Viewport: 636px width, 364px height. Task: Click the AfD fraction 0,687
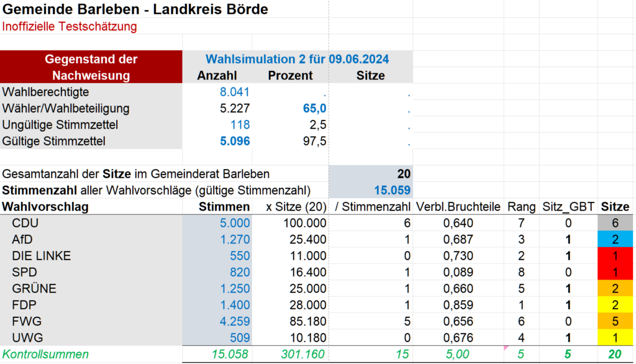[x=458, y=239]
